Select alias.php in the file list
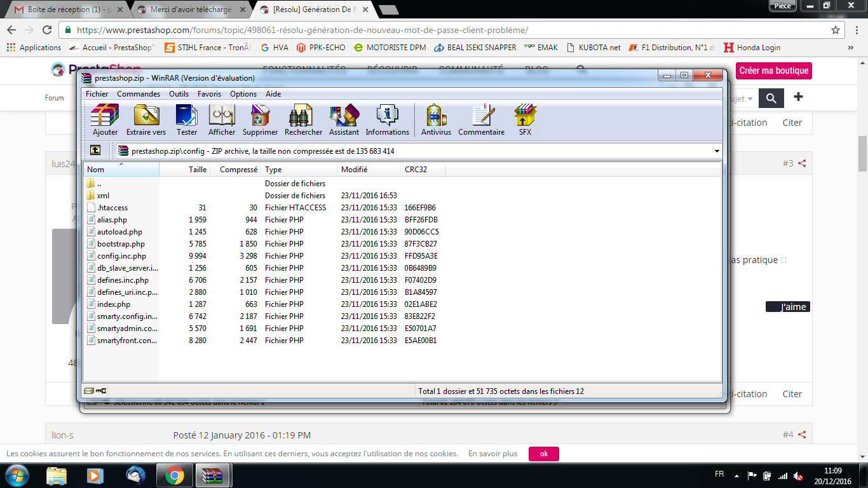 [112, 220]
